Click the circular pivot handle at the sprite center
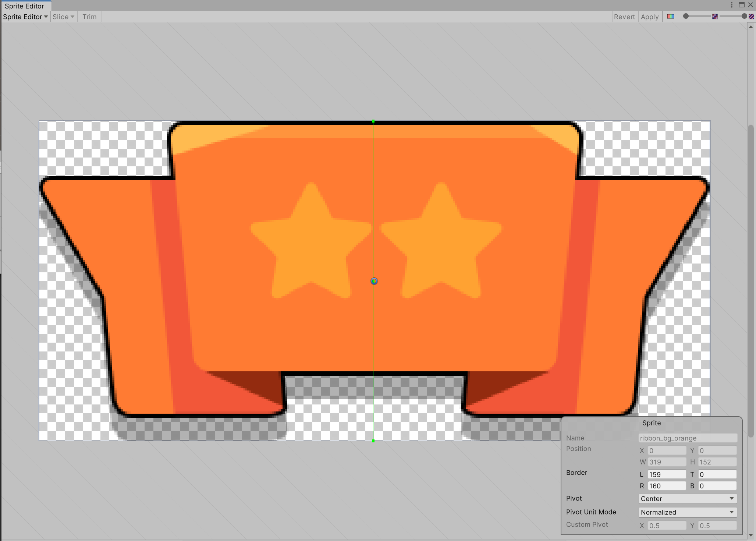Image resolution: width=756 pixels, height=541 pixels. click(374, 281)
